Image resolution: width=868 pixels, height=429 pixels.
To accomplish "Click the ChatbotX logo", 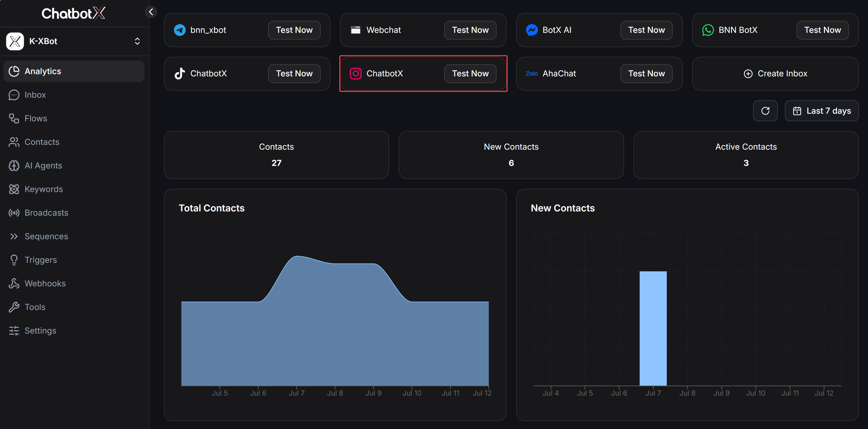I will coord(73,13).
